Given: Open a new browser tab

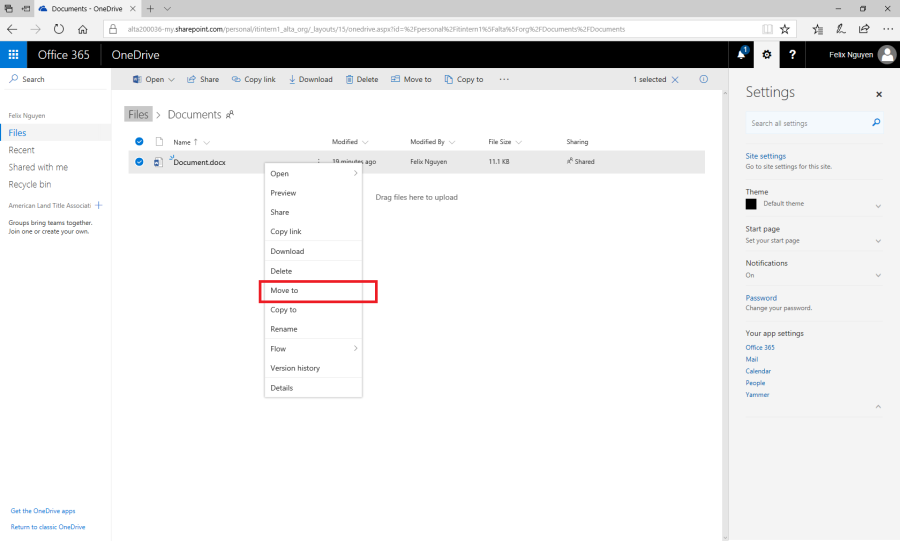Looking at the screenshot, I should pyautogui.click(x=150, y=9).
